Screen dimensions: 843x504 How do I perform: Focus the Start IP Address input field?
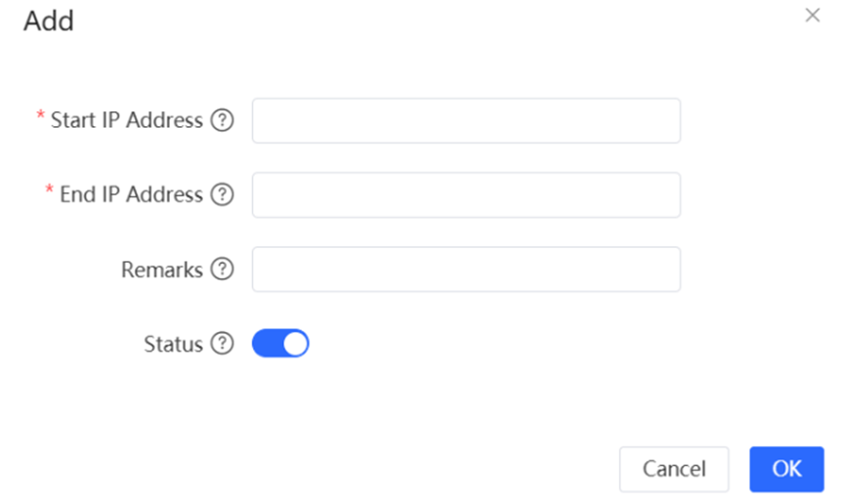point(466,120)
